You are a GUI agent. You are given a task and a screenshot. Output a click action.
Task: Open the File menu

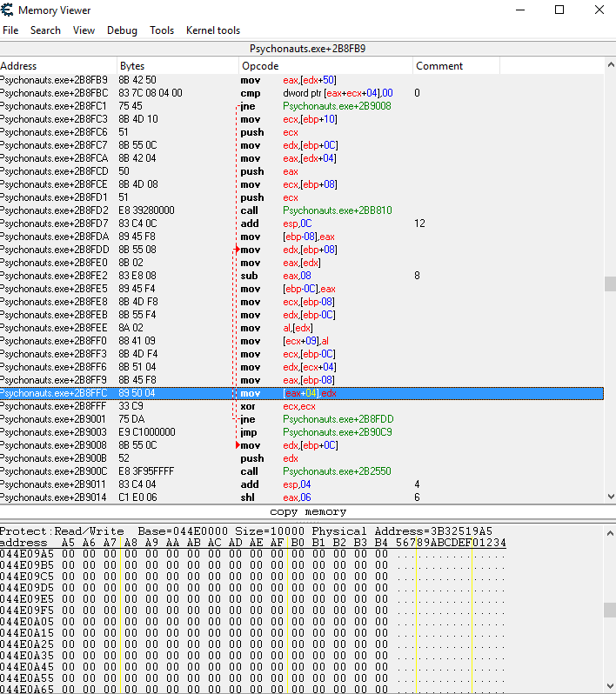point(10,30)
